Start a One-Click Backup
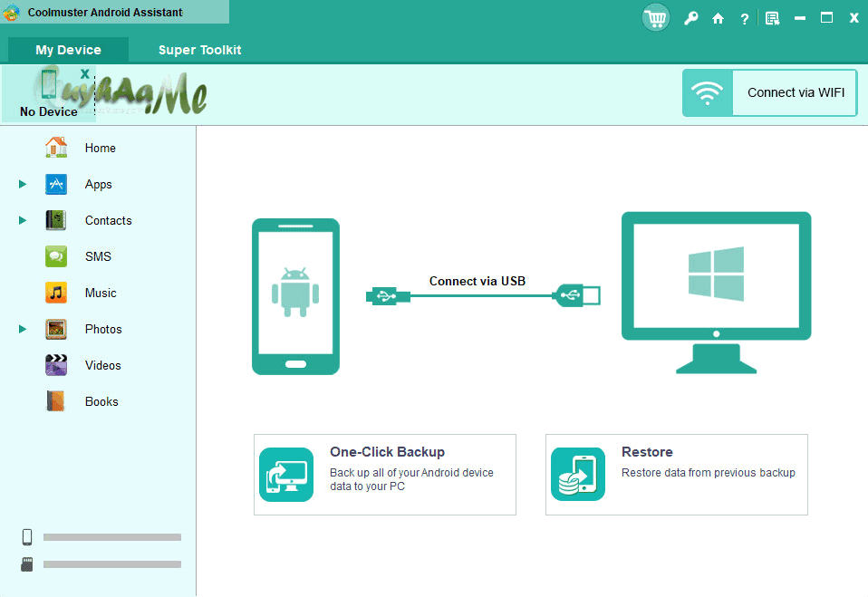 (x=384, y=474)
